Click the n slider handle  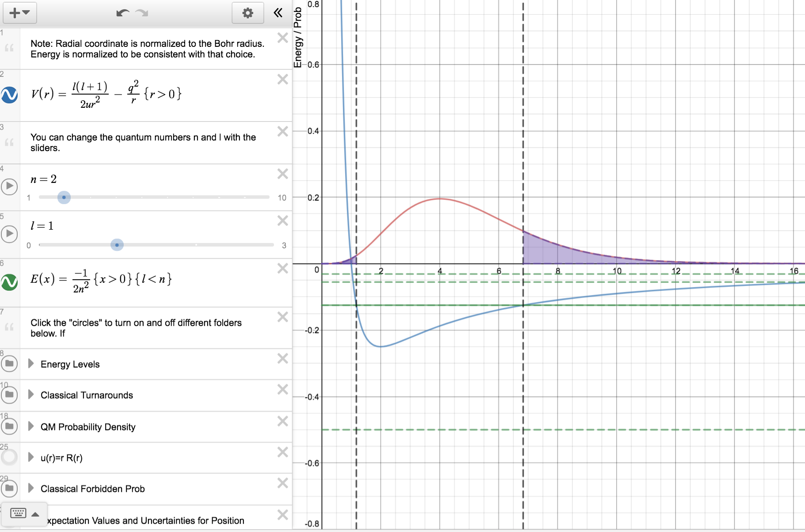click(x=64, y=198)
